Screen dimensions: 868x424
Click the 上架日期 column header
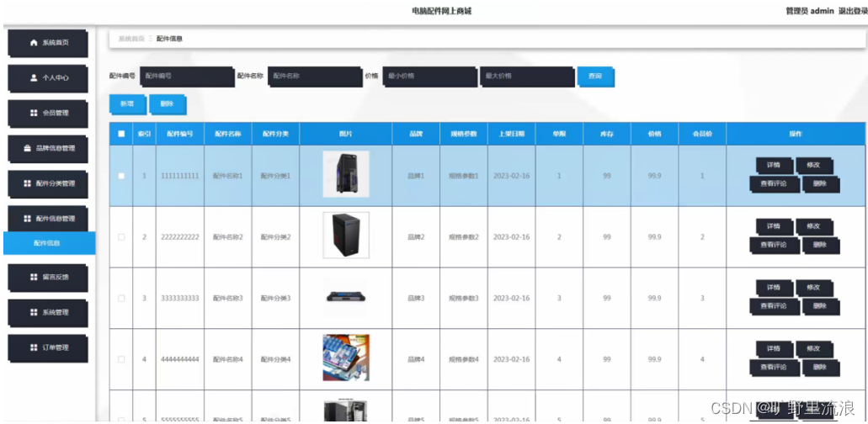[x=512, y=134]
